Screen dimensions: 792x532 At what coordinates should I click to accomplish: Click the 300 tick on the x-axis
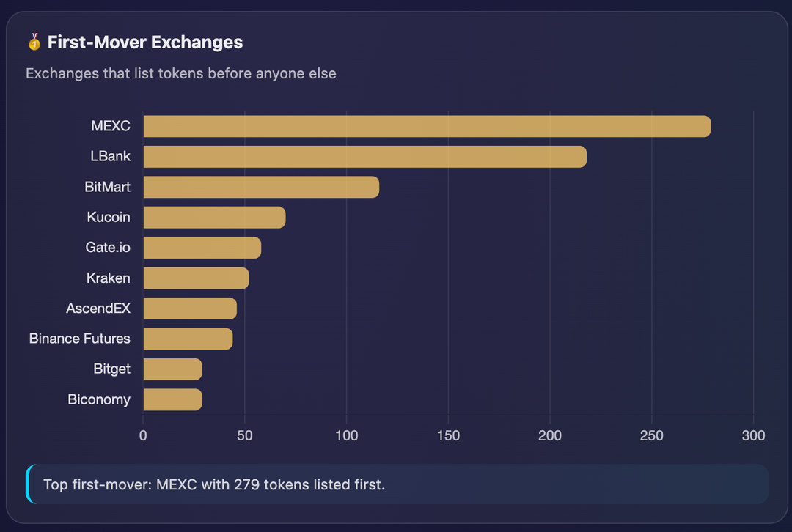click(753, 436)
